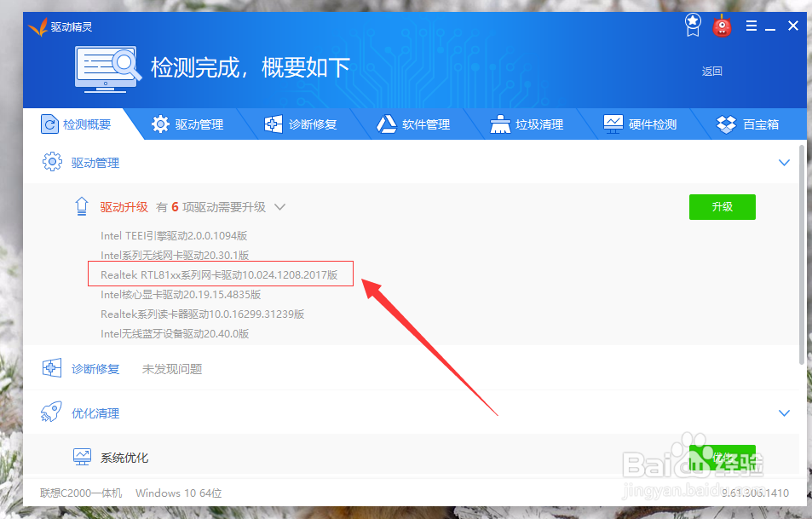Open the medal badge icon at top right

pos(692,26)
